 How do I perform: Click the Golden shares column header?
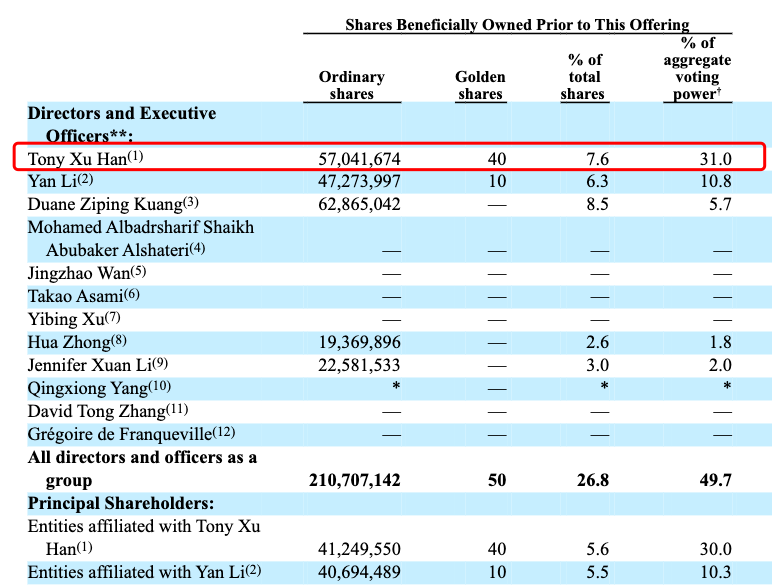(x=480, y=85)
